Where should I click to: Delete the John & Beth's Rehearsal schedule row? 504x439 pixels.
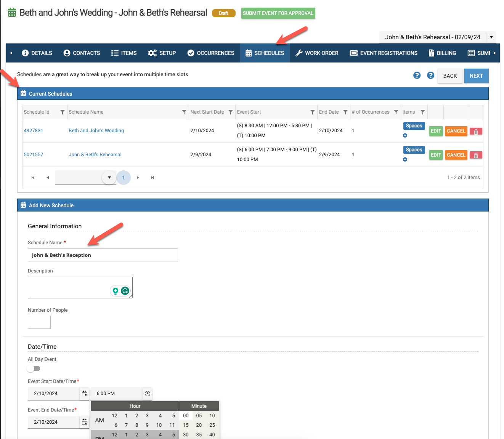(476, 155)
